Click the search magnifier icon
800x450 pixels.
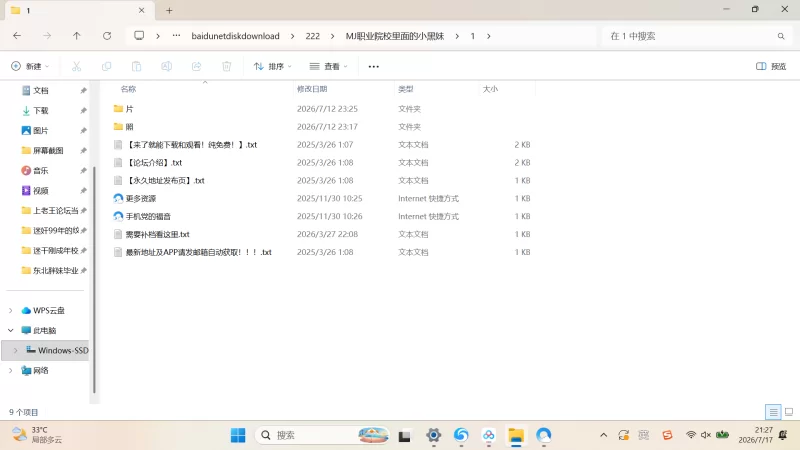pyautogui.click(x=781, y=36)
